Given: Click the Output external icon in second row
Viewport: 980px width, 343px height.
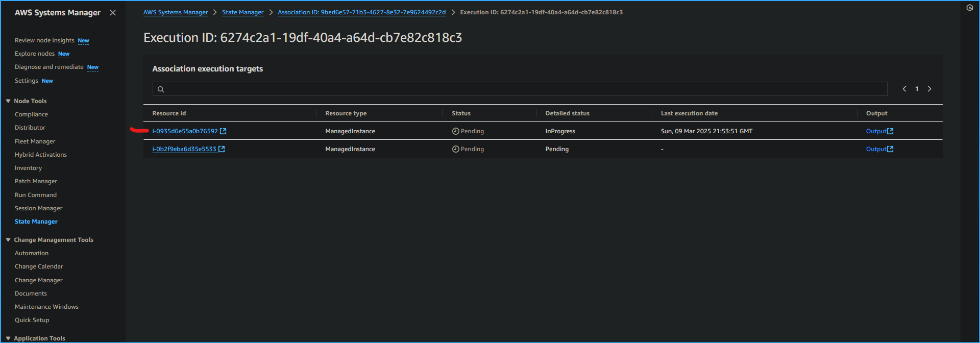Looking at the screenshot, I should (x=890, y=149).
